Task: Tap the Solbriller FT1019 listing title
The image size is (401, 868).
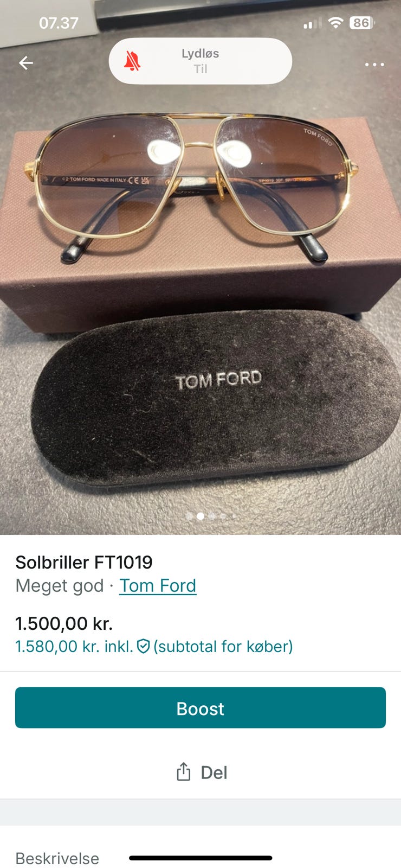Action: coord(84,563)
